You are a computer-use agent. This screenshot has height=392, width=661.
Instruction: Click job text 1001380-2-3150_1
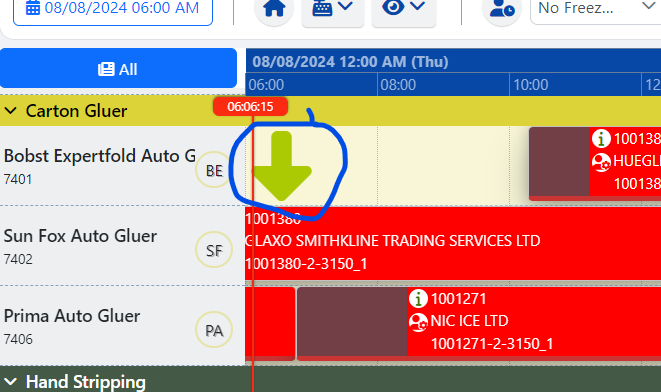click(x=306, y=264)
